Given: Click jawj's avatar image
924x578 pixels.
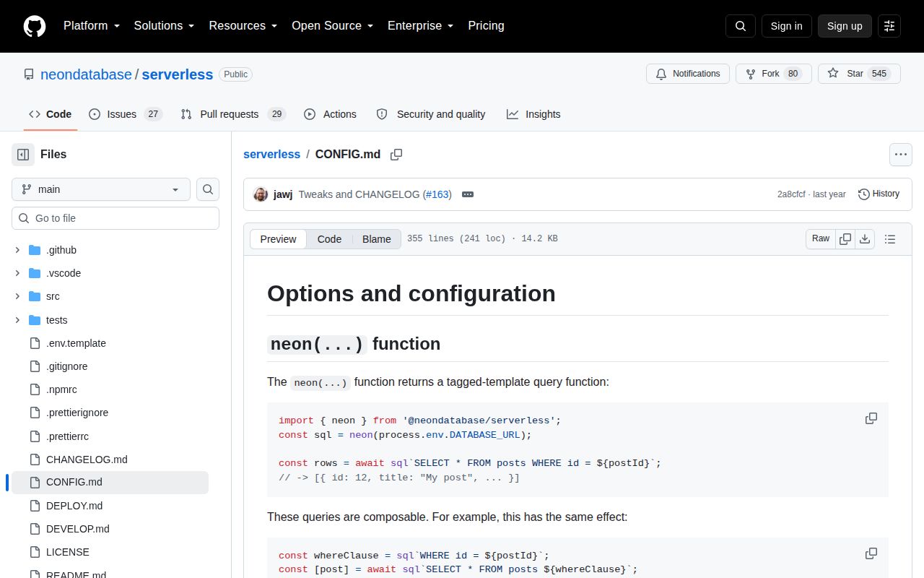Looking at the screenshot, I should 261,194.
